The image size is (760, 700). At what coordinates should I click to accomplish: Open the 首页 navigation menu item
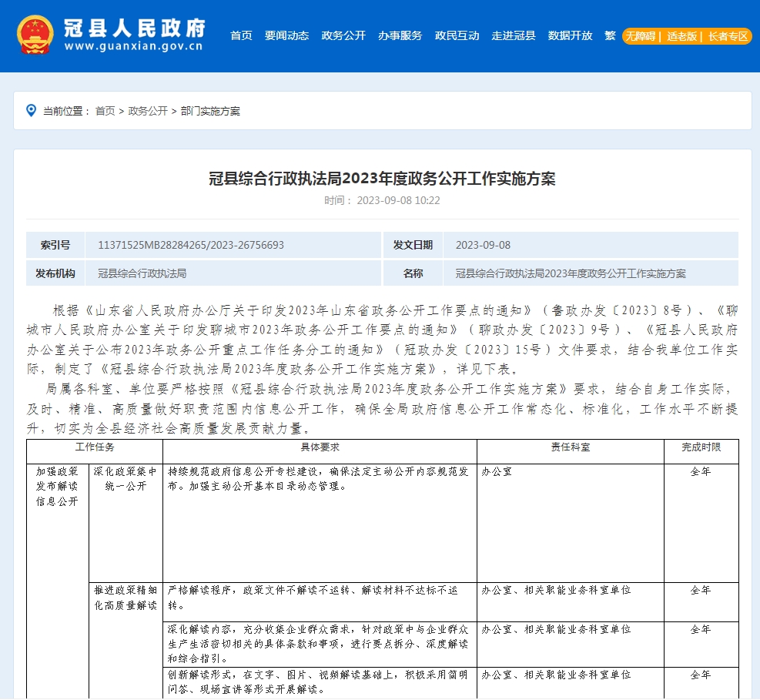241,36
